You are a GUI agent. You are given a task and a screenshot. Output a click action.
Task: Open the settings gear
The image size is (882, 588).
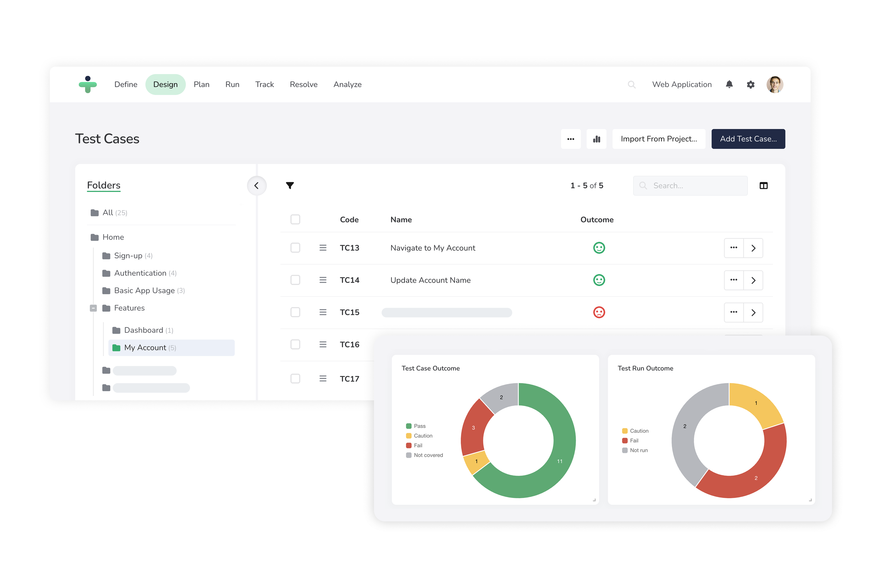[x=751, y=84]
